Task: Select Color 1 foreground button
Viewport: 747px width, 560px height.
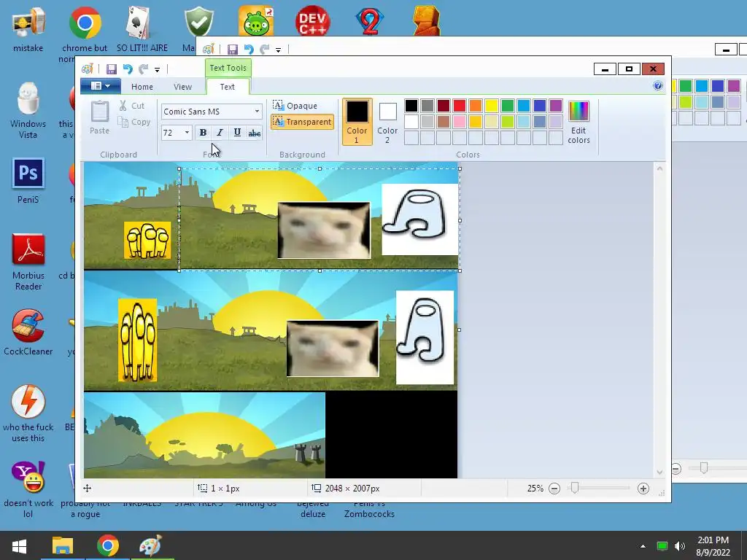Action: (357, 122)
